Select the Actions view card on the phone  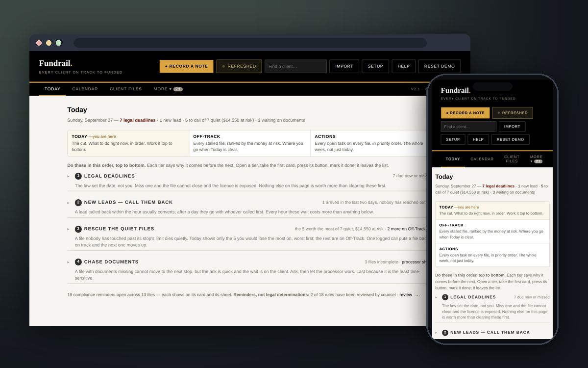point(492,255)
